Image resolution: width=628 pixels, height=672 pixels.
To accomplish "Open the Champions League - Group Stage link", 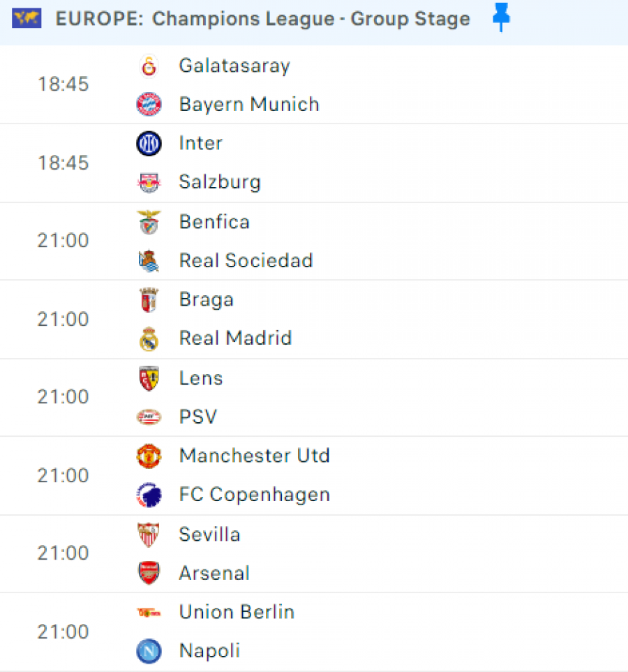I will click(311, 19).
